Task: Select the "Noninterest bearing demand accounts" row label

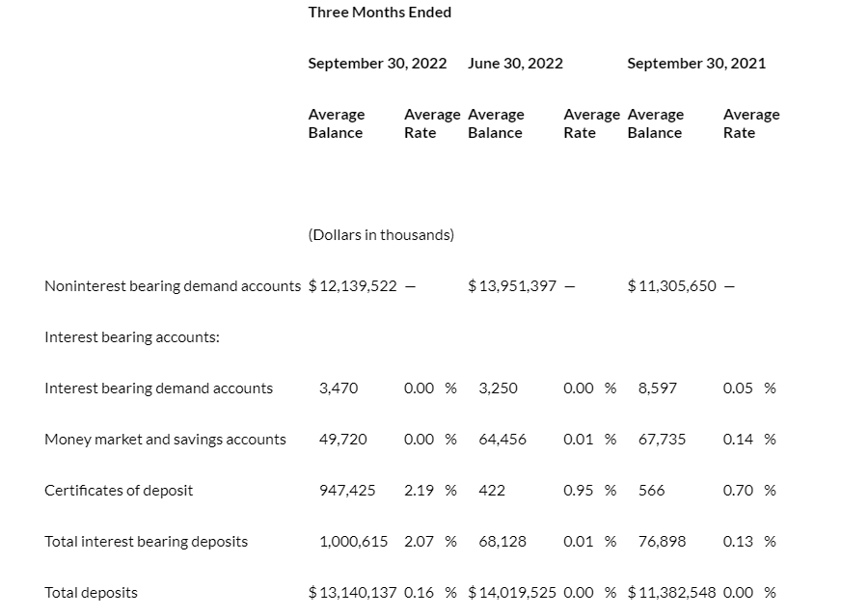Action: coord(173,286)
